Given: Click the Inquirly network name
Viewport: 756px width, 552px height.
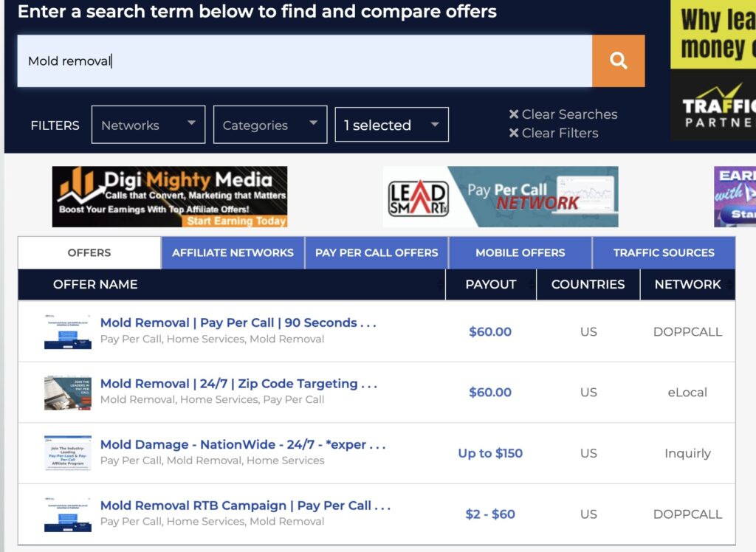Looking at the screenshot, I should tap(687, 453).
